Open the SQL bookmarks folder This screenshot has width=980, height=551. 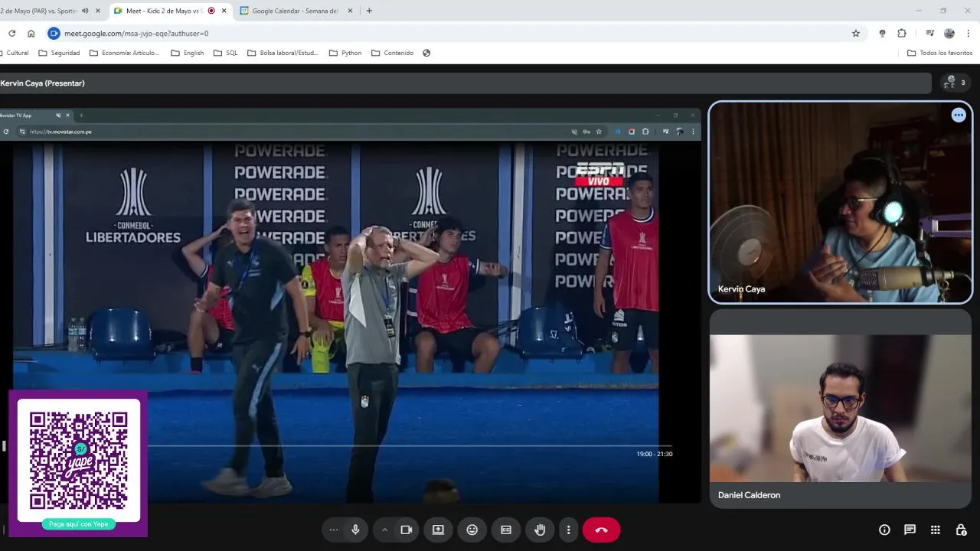coord(225,53)
